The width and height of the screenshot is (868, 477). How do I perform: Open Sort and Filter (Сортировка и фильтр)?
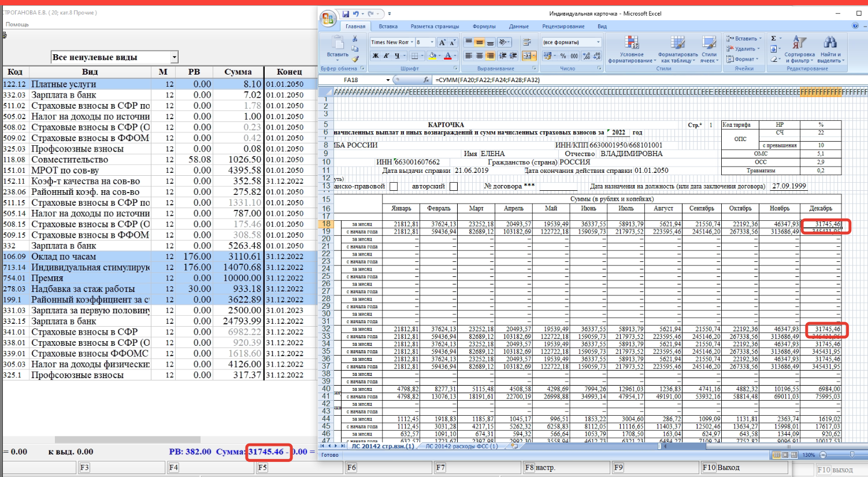point(800,49)
